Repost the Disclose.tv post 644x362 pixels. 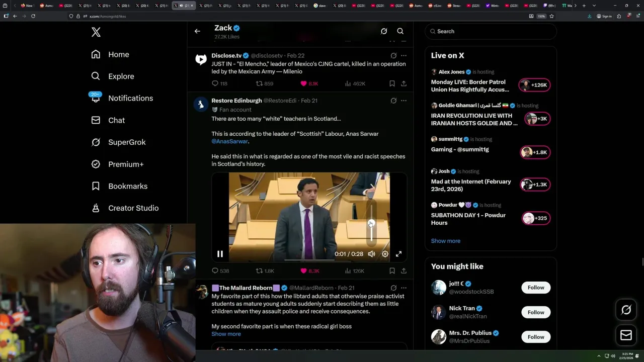[265, 83]
